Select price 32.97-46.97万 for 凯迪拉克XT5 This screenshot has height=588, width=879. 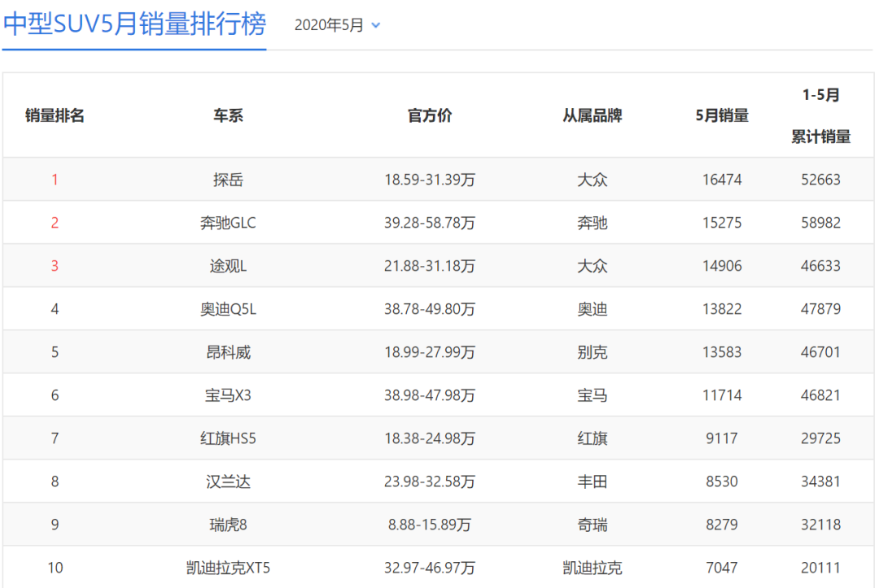coord(430,568)
